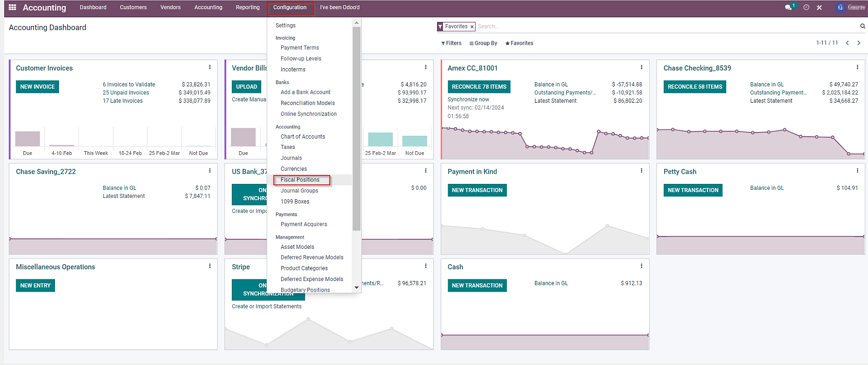Screen dimensions: 868x365
Task: Click NEW TRANSACTION in Payment in Kind
Action: [x=477, y=190]
